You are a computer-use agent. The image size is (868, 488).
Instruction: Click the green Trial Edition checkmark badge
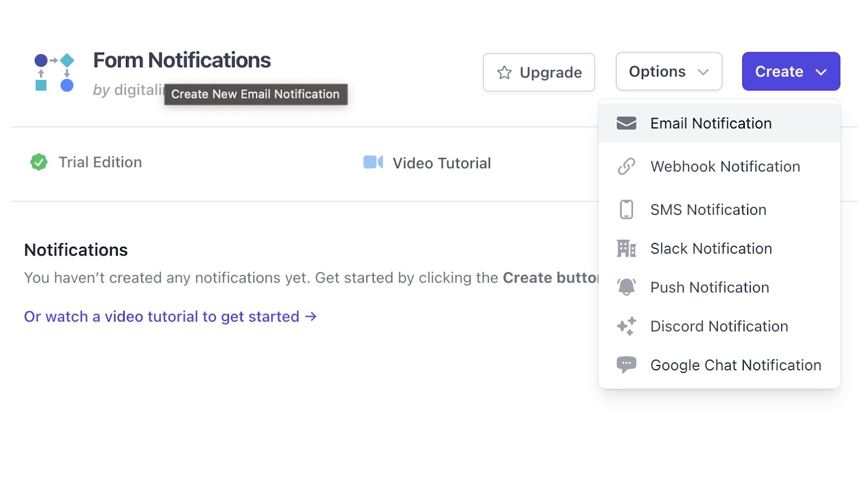39,162
